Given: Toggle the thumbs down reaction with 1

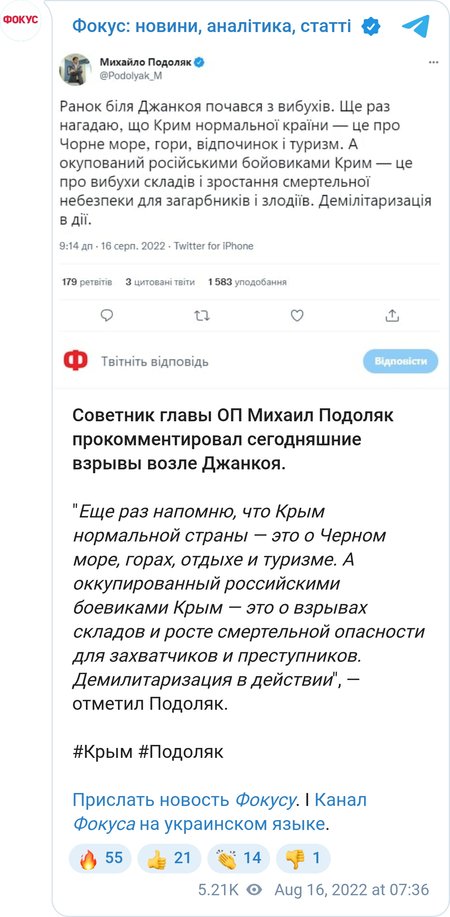Looking at the screenshot, I should [303, 858].
